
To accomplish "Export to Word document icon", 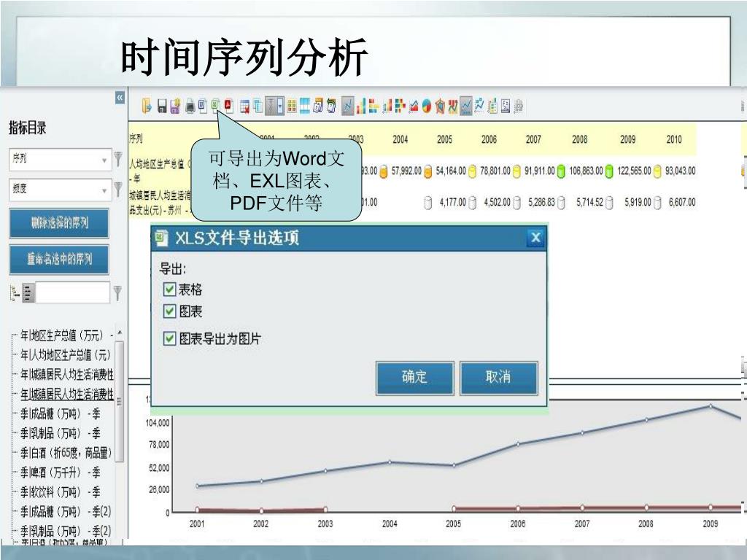I will [203, 106].
